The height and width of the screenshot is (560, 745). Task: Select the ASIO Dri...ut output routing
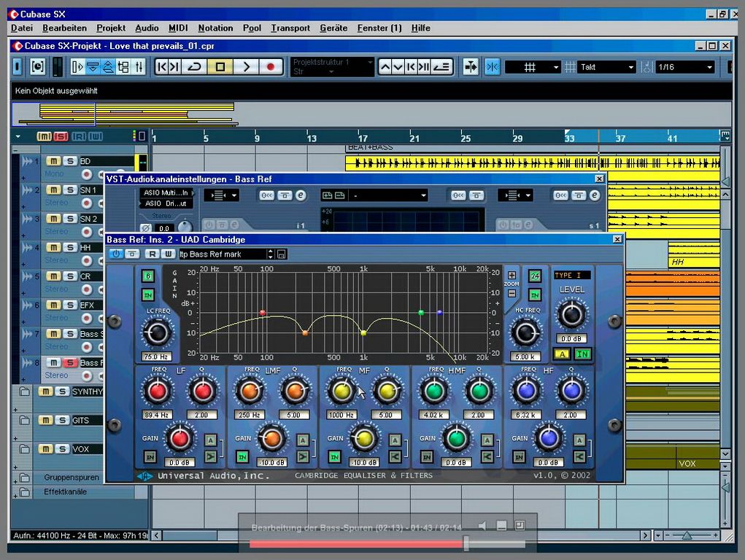[166, 203]
